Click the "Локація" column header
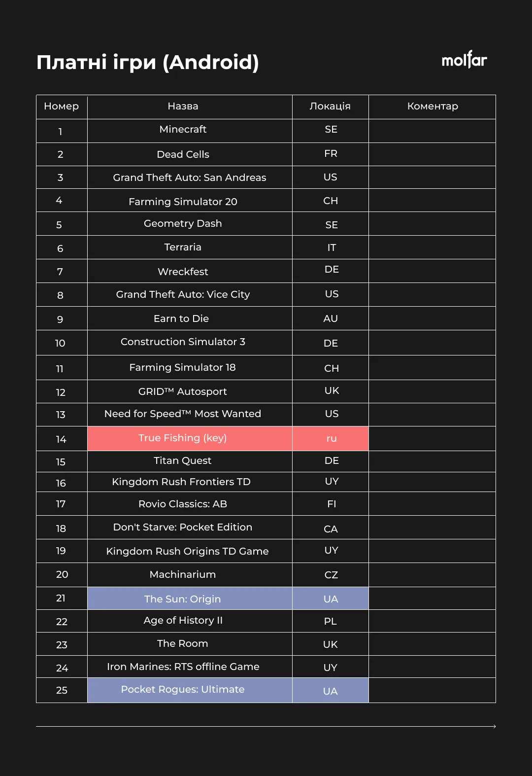The image size is (532, 776). point(330,106)
